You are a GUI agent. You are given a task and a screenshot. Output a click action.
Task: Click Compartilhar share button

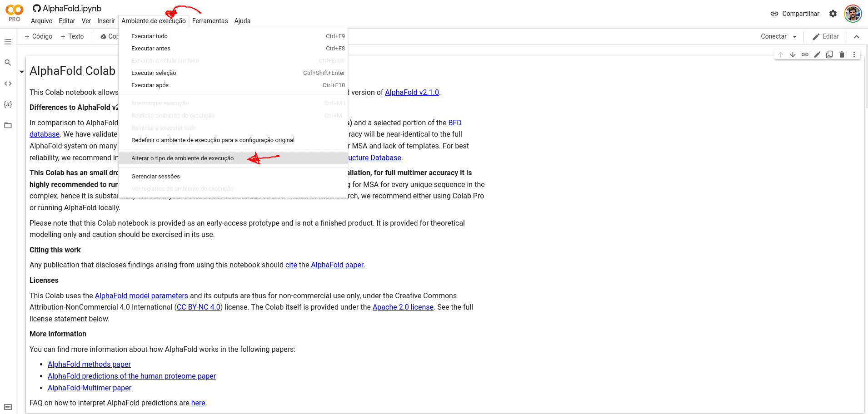pos(795,14)
